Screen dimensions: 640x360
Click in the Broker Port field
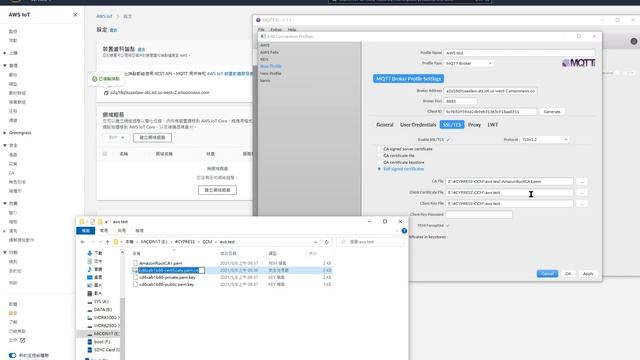coord(460,101)
